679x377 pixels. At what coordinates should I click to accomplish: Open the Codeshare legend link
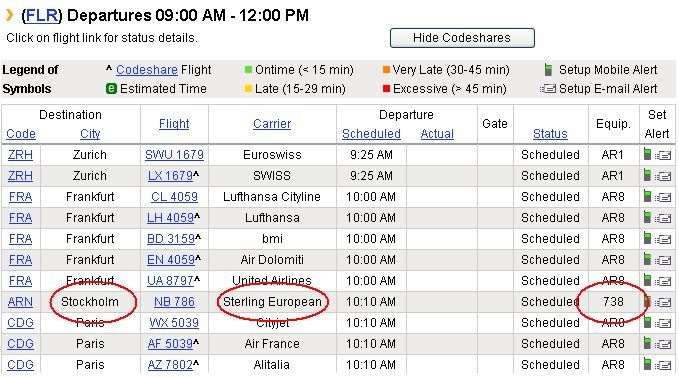(147, 70)
